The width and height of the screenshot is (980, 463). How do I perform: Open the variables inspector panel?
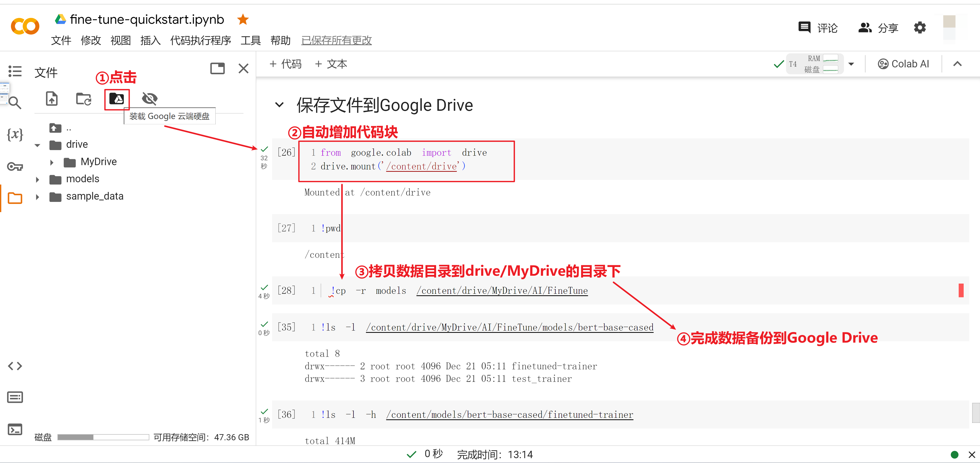point(15,134)
